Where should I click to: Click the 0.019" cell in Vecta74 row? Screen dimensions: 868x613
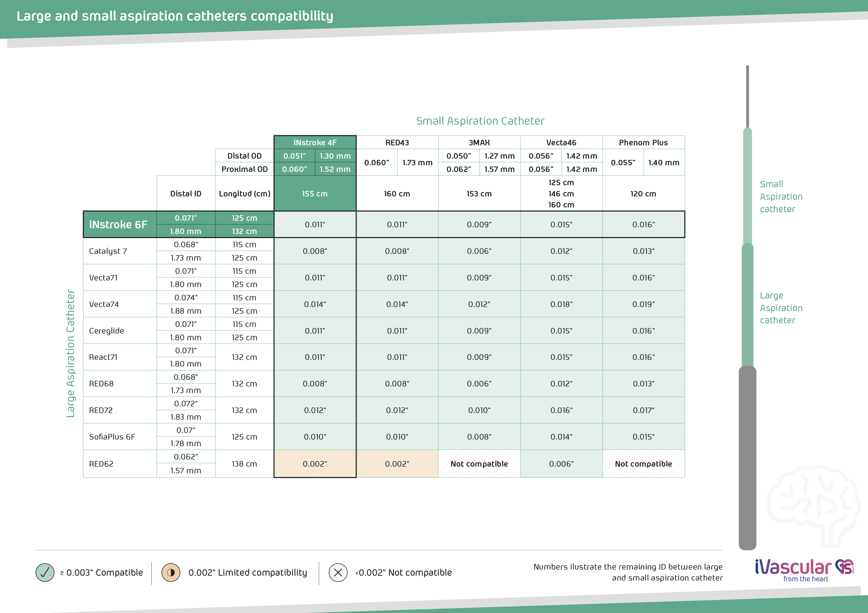pyautogui.click(x=643, y=304)
